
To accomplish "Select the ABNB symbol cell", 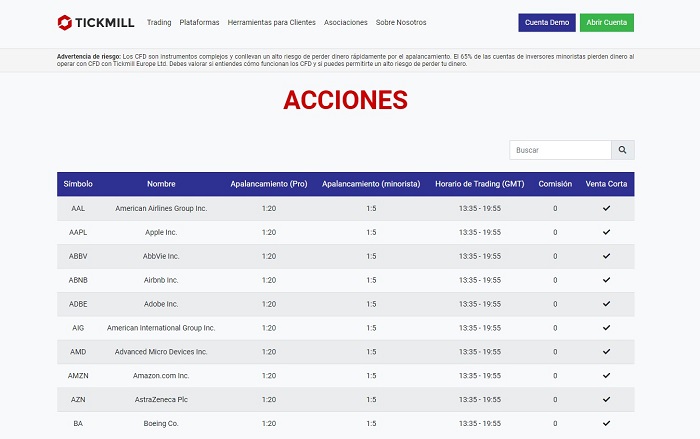I will coord(78,280).
